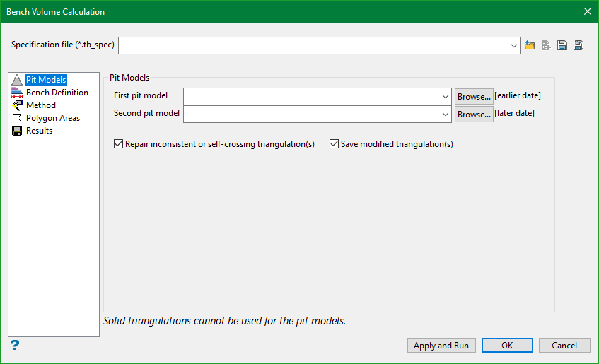Click the new specification file icon
The width and height of the screenshot is (599, 364).
pos(546,45)
